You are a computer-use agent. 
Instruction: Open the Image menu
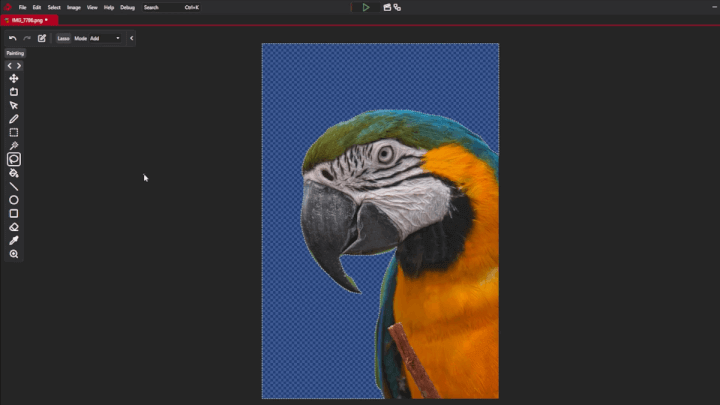73,7
